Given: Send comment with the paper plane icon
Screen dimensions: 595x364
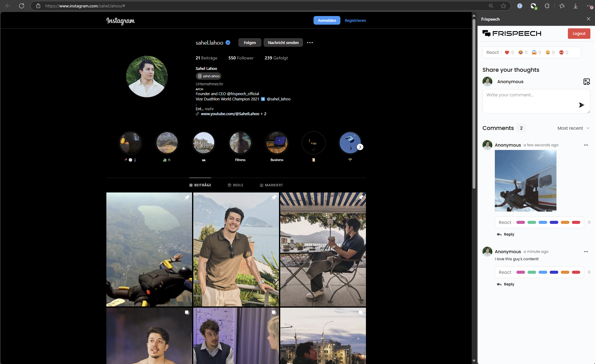Looking at the screenshot, I should (x=581, y=105).
